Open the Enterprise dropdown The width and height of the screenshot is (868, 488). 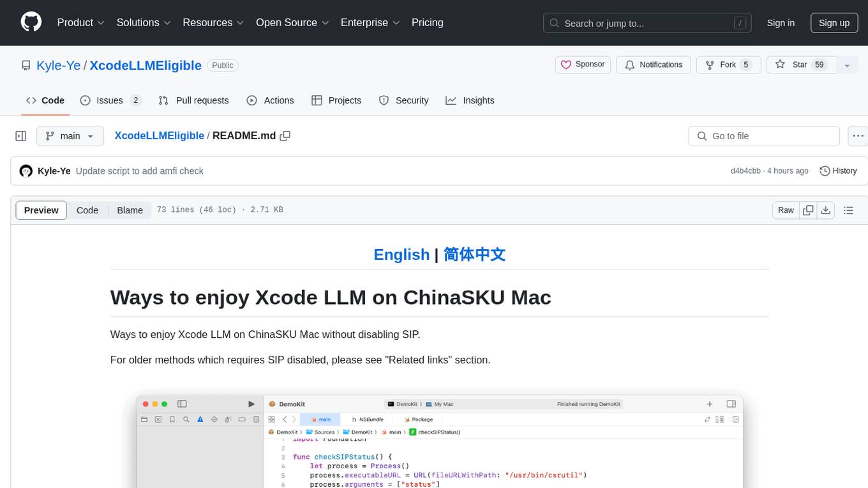pyautogui.click(x=370, y=22)
